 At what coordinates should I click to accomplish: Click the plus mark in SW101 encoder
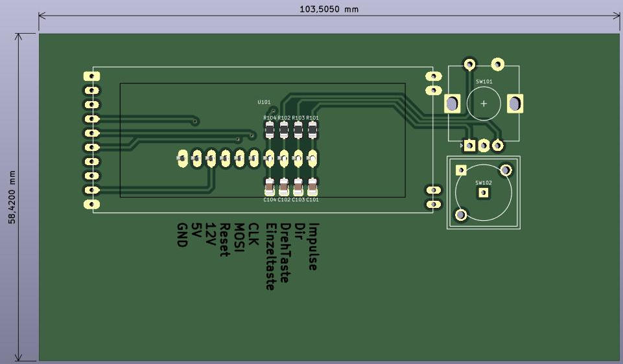tap(484, 104)
